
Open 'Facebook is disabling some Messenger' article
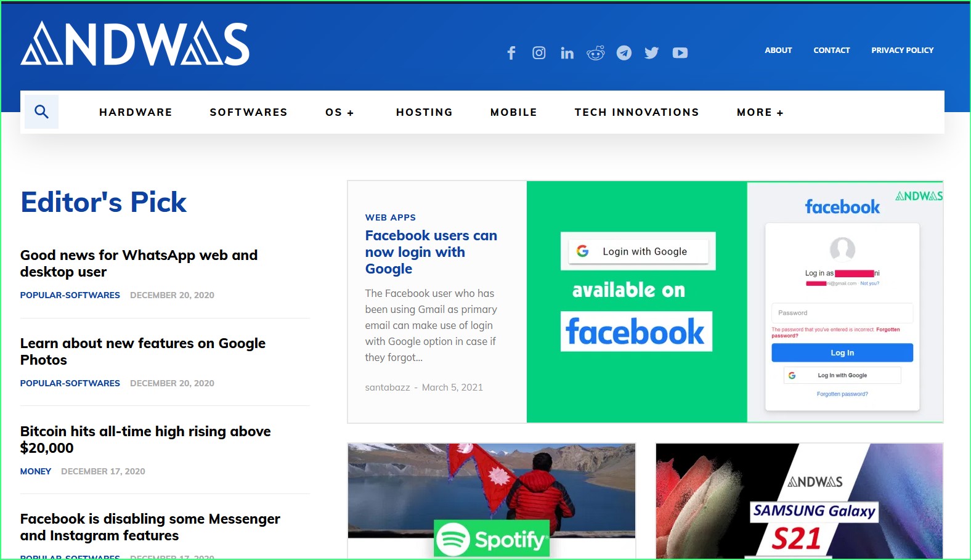click(150, 527)
